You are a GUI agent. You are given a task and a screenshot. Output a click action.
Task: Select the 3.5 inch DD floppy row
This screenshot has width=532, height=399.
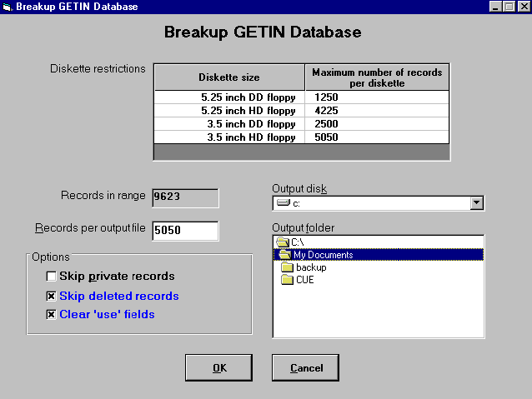[x=301, y=124]
